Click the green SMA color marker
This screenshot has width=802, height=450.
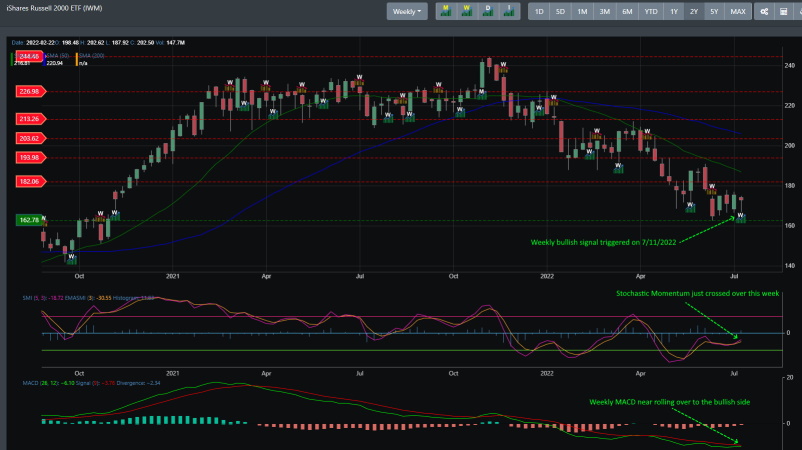12,59
